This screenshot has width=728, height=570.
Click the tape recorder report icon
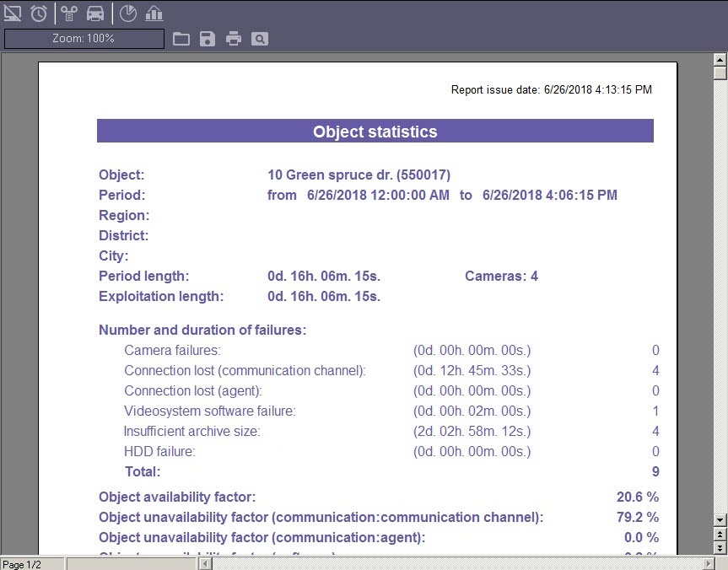(69, 13)
